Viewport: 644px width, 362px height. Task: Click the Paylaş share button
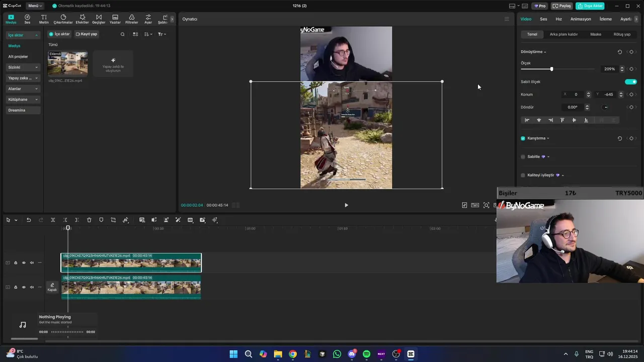tap(562, 6)
